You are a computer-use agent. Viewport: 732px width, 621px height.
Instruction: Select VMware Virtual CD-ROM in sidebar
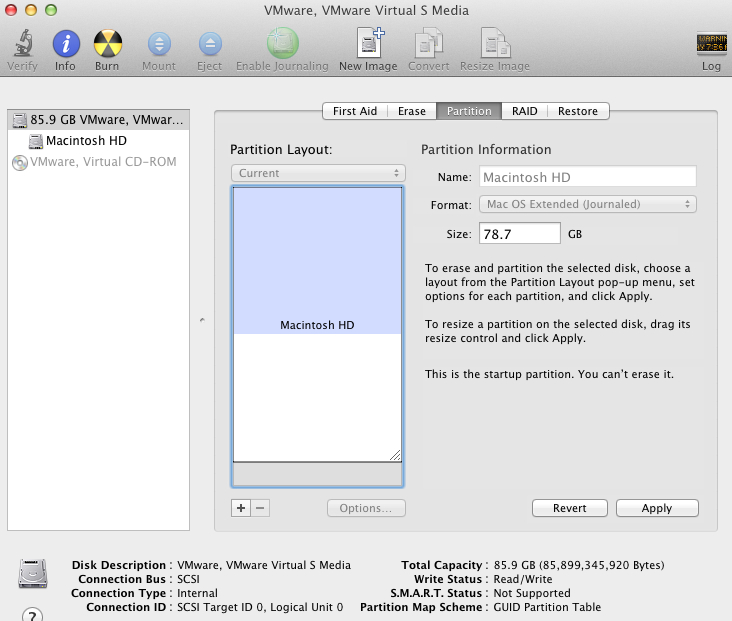click(99, 162)
